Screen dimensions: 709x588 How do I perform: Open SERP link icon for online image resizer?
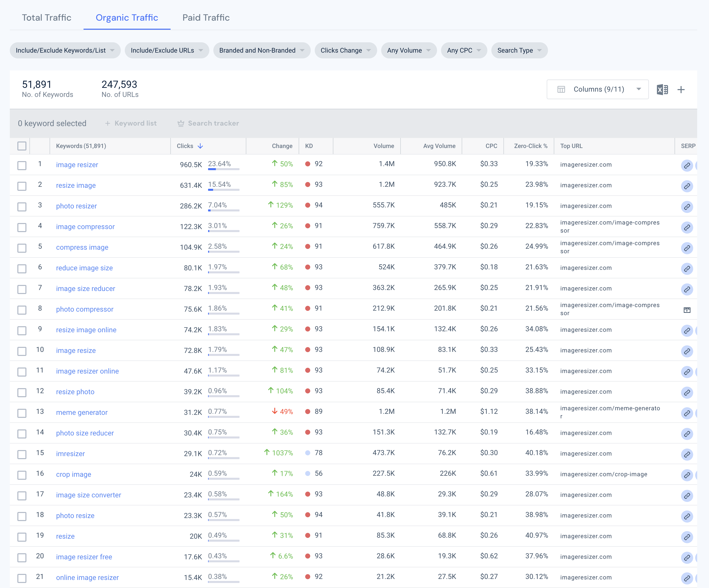tap(687, 578)
